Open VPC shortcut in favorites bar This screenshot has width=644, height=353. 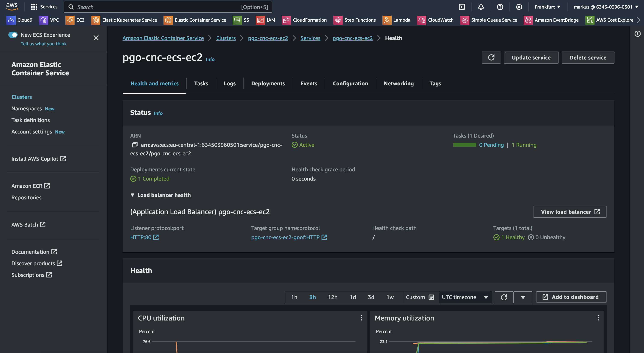click(x=49, y=20)
